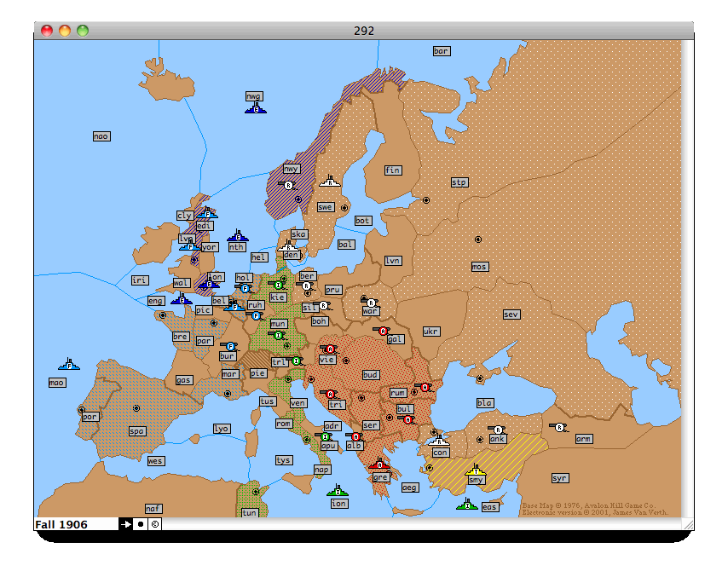Select the English fleet in the English Channel
The width and height of the screenshot is (728, 577).
pos(182,299)
